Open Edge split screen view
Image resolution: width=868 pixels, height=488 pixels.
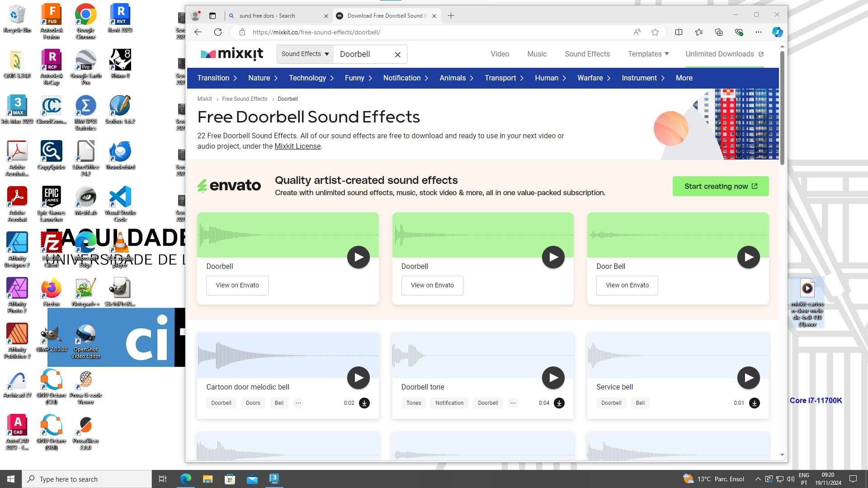tap(679, 32)
